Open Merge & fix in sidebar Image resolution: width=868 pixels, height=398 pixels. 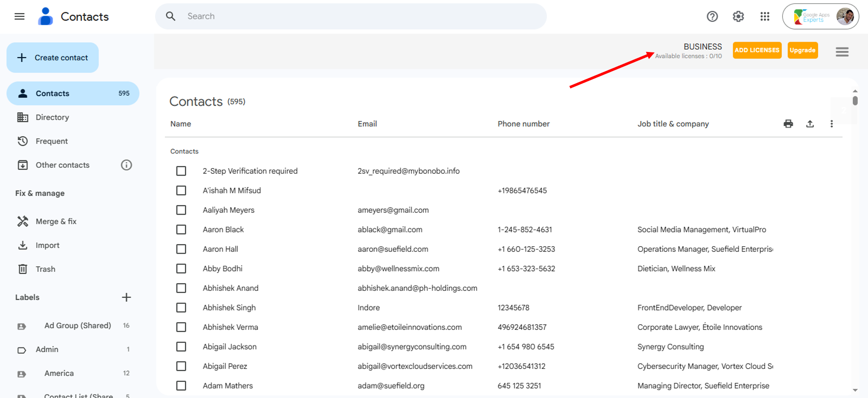coord(56,222)
